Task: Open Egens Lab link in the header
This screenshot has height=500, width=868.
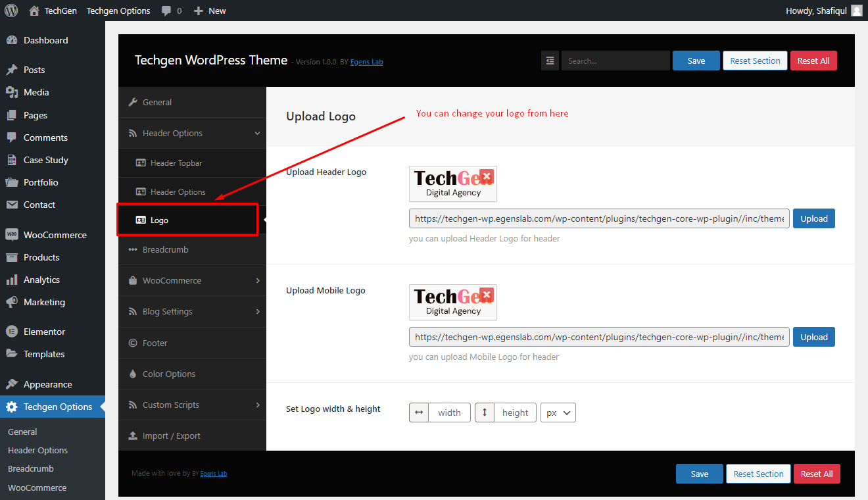Action: 367,62
